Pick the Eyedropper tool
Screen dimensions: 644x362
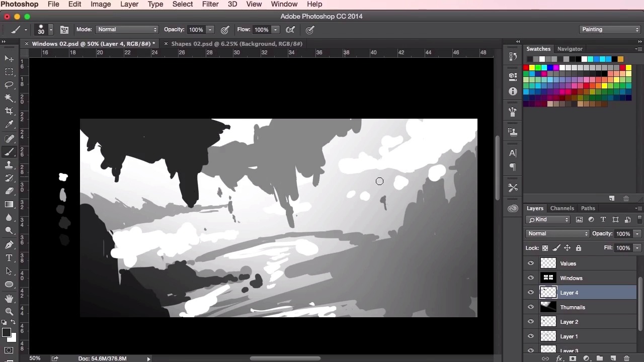pyautogui.click(x=9, y=125)
